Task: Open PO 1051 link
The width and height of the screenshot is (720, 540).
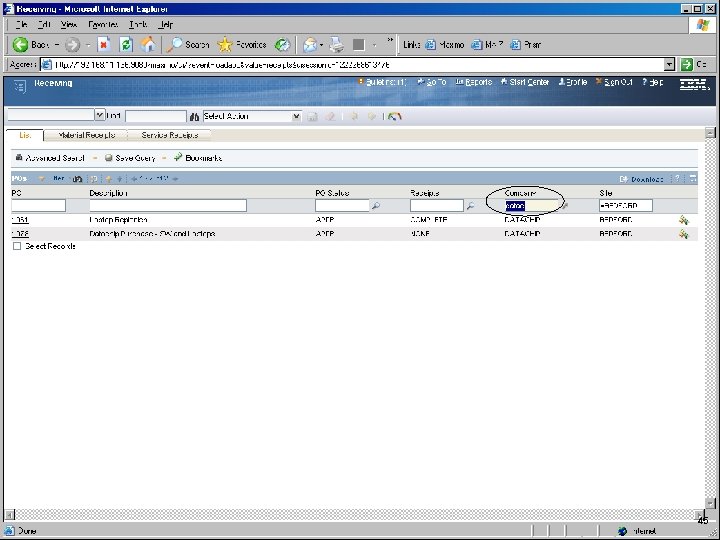Action: [20, 220]
